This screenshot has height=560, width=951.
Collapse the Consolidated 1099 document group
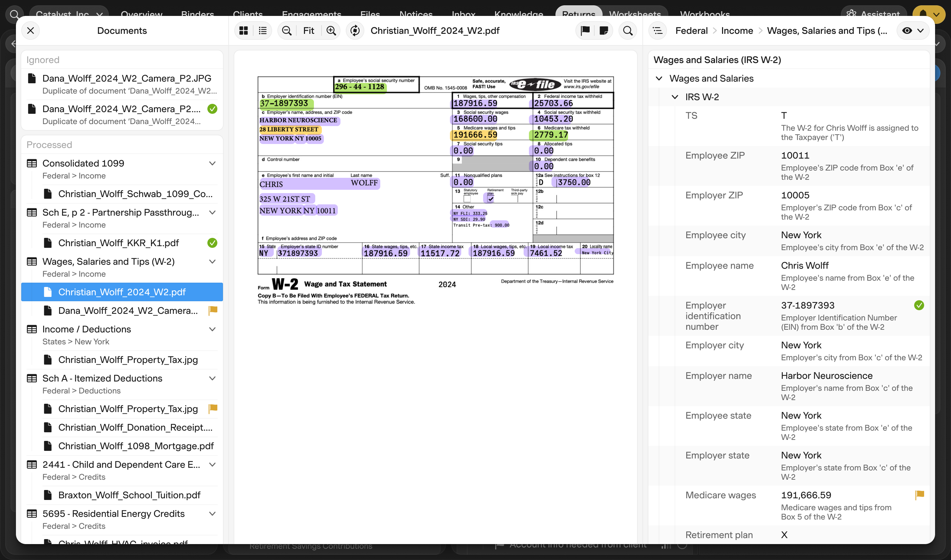click(212, 164)
